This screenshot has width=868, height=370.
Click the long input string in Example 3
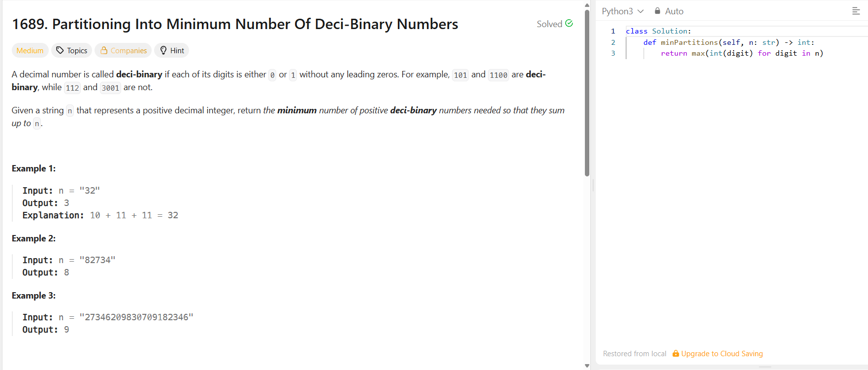pos(136,317)
